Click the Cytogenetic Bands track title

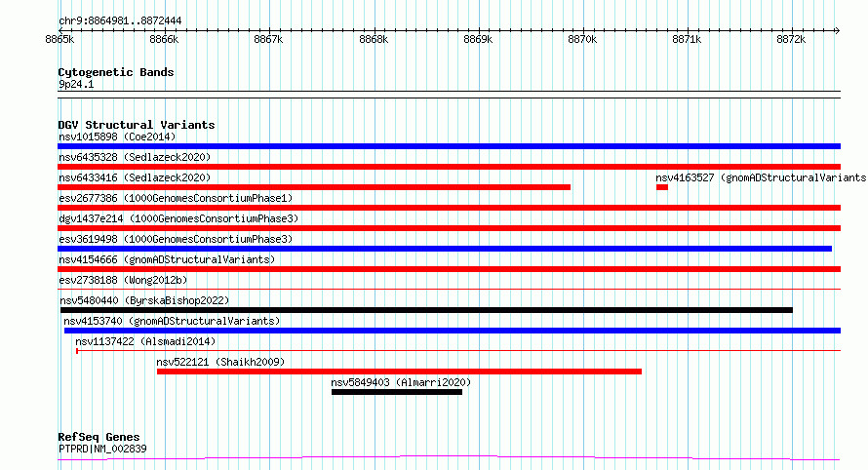(116, 72)
